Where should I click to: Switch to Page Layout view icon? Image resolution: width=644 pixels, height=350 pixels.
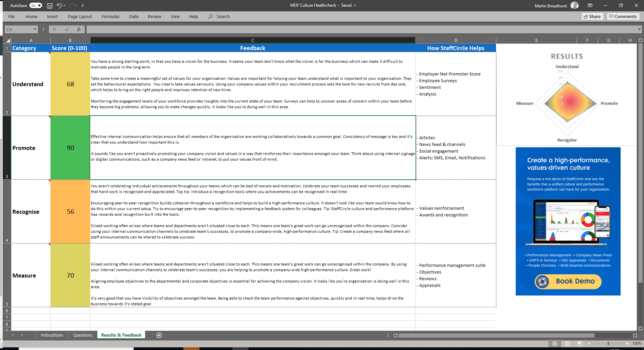click(x=568, y=343)
